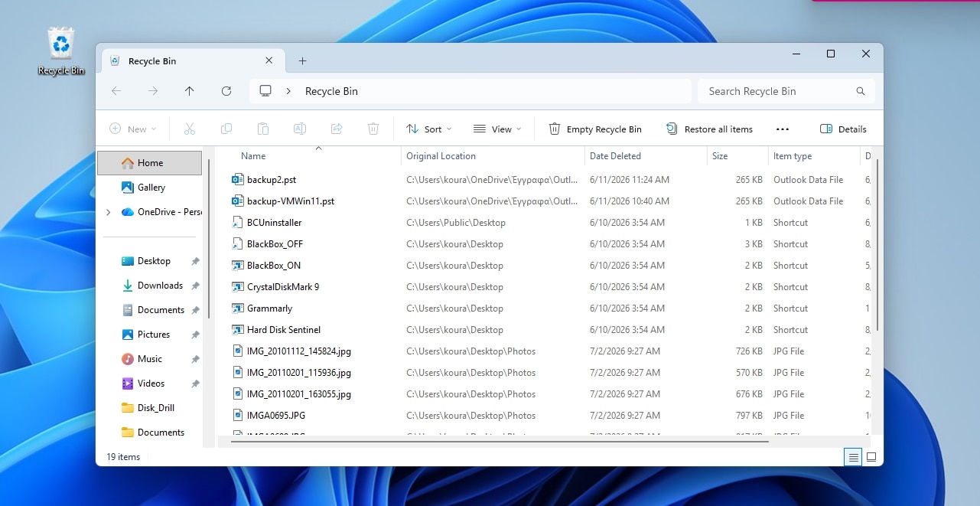This screenshot has height=506, width=980.
Task: Open the View dropdown menu
Action: click(497, 129)
